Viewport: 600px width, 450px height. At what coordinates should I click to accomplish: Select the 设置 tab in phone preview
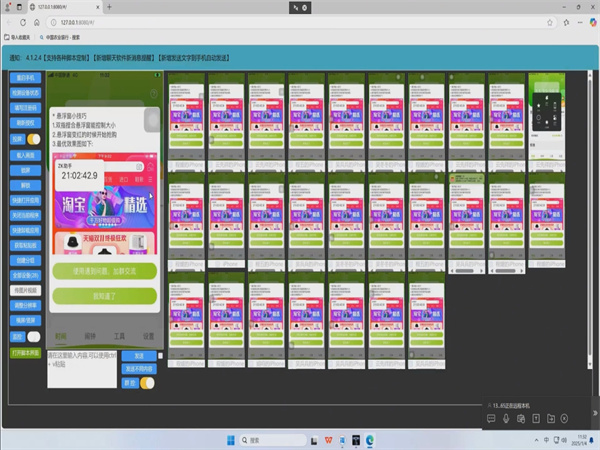[148, 337]
